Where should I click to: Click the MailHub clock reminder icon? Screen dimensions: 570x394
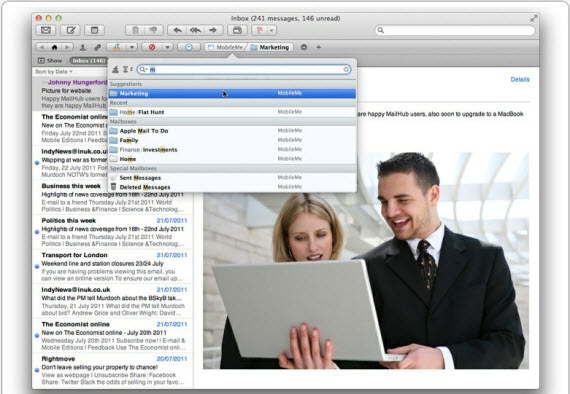coord(189,47)
